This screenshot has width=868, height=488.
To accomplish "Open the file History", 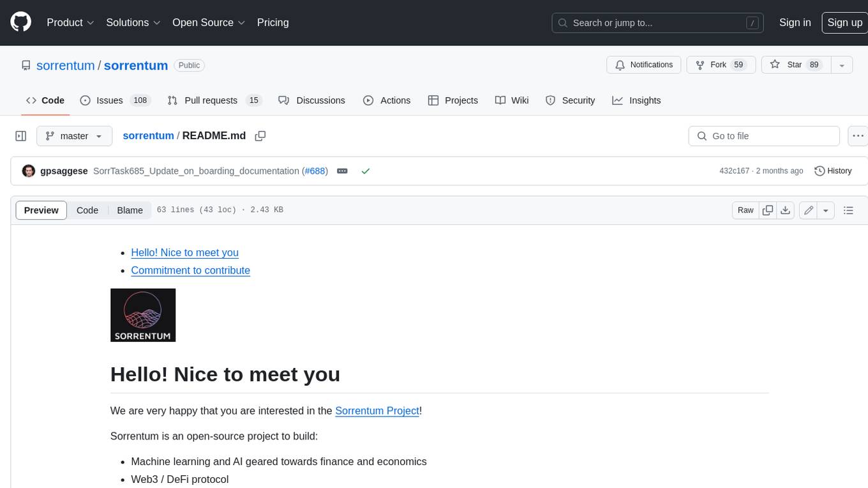I will (x=834, y=171).
